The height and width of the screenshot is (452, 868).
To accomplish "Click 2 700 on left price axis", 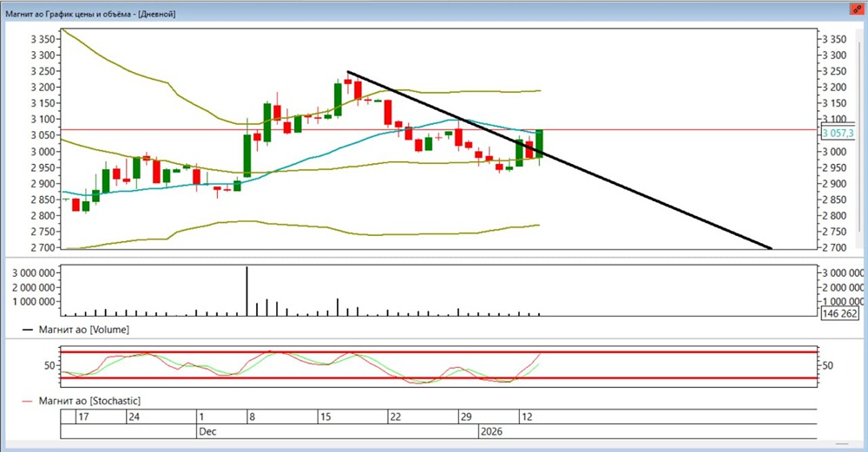I will pyautogui.click(x=43, y=248).
